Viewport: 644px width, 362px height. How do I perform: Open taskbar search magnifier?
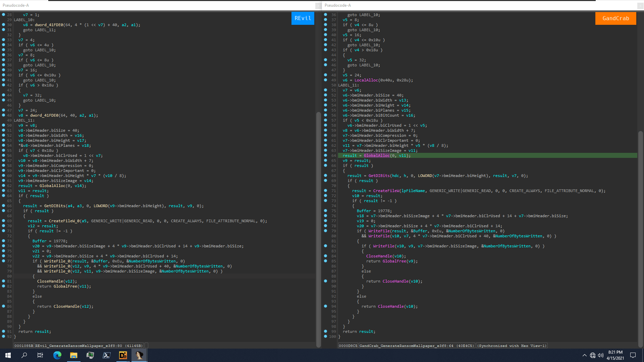point(24,355)
